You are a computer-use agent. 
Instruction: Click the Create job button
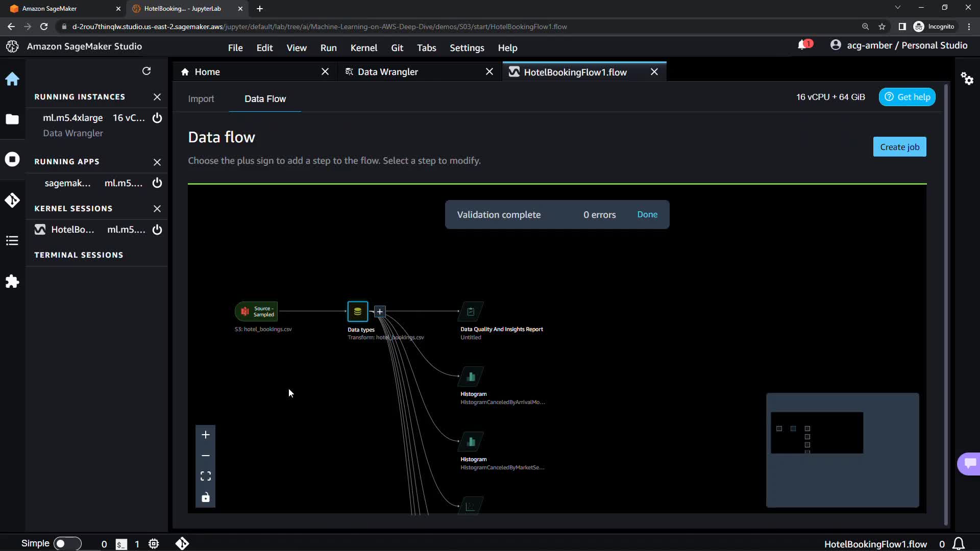click(899, 147)
